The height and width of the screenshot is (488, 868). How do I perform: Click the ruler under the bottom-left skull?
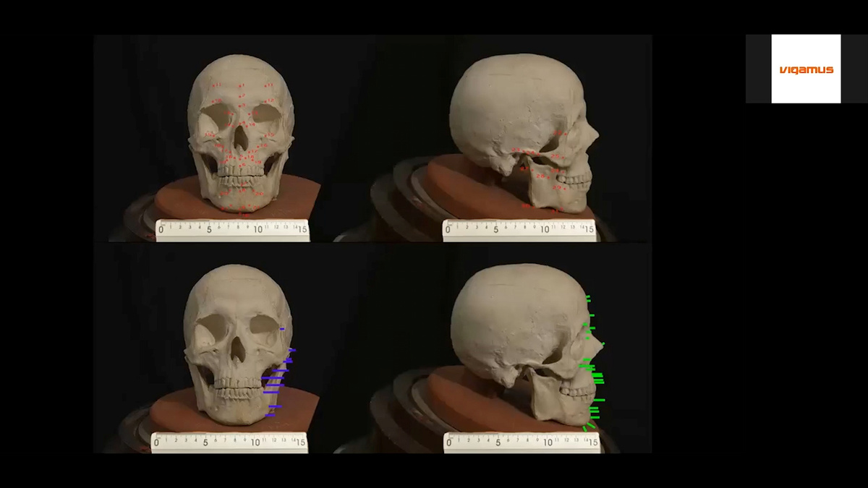(x=229, y=442)
